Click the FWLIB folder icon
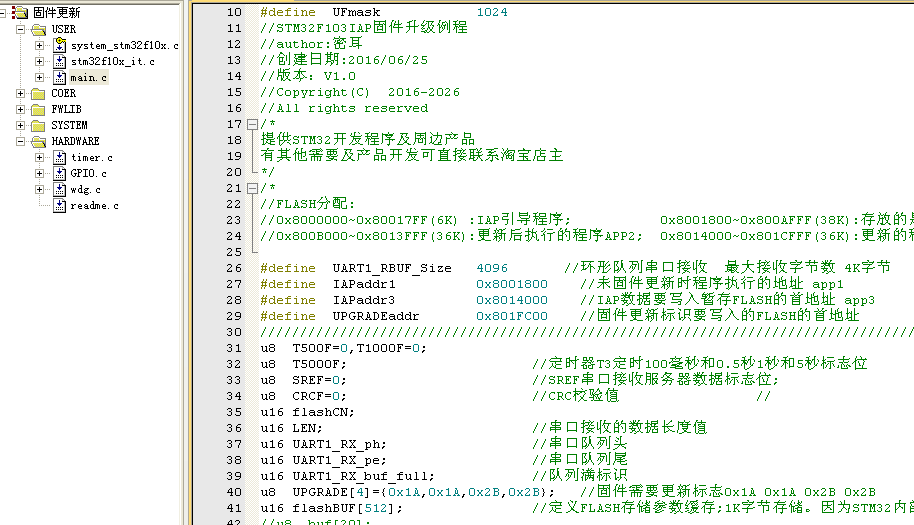Screen dimensions: 914x525 38,110
